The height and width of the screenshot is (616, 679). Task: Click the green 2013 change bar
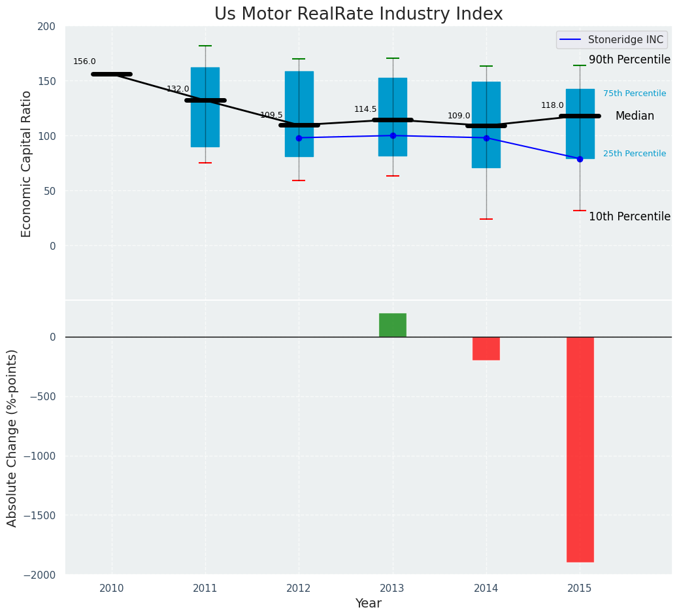click(393, 325)
